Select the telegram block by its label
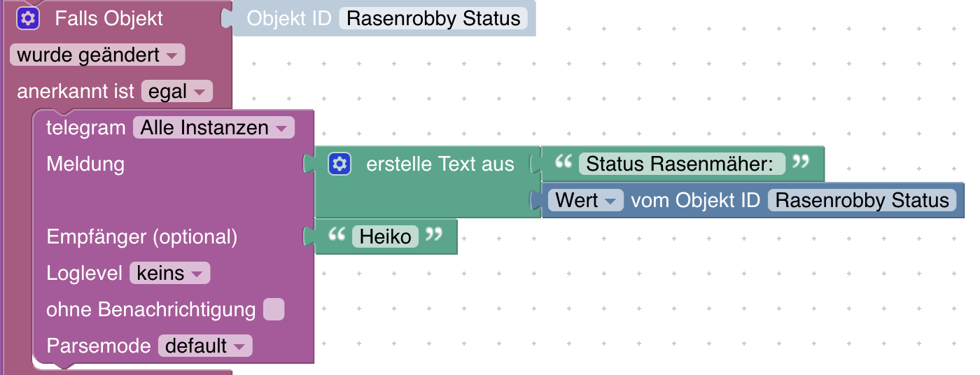The width and height of the screenshot is (980, 375). tap(85, 128)
